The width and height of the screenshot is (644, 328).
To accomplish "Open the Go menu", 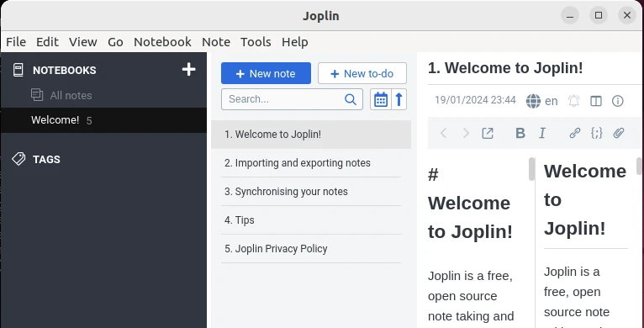I will (x=115, y=42).
